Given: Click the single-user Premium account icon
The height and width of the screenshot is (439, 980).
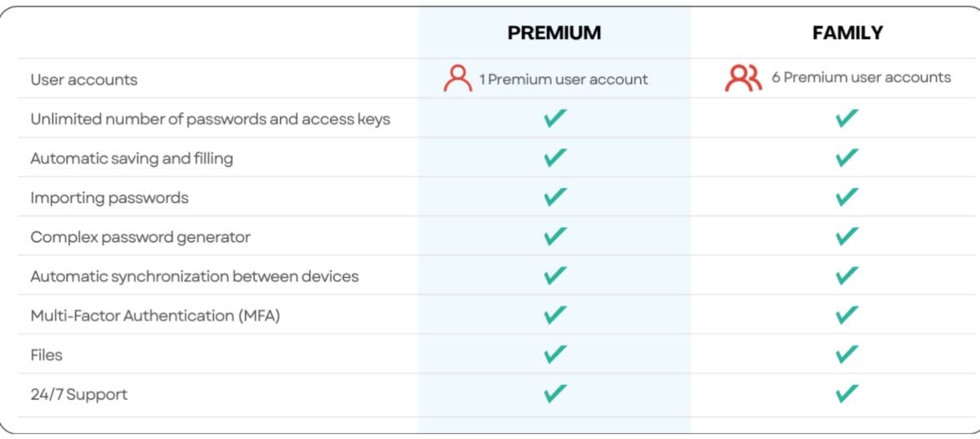Looking at the screenshot, I should click(458, 78).
